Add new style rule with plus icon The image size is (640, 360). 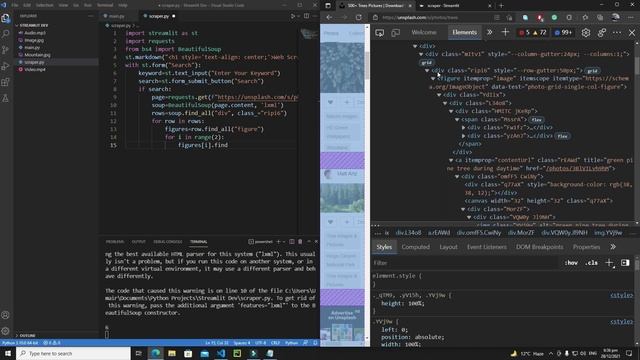click(609, 263)
